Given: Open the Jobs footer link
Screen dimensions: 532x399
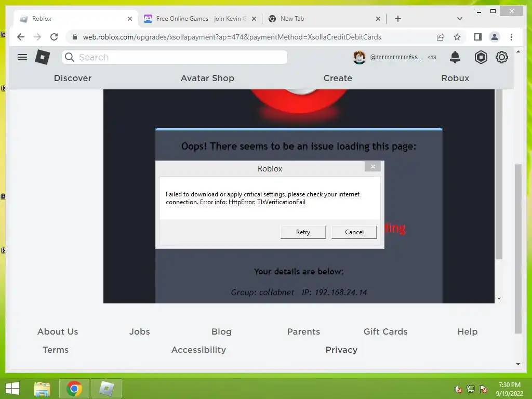Looking at the screenshot, I should click(139, 331).
